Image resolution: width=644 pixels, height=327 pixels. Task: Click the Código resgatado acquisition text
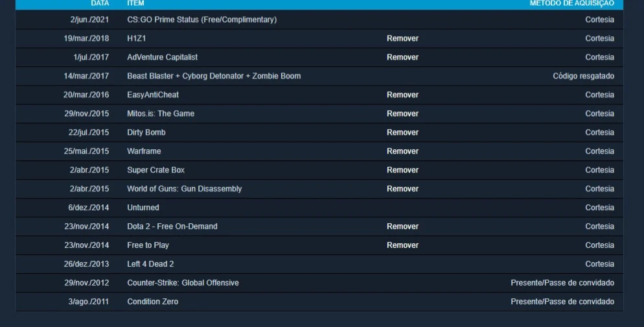pos(583,76)
